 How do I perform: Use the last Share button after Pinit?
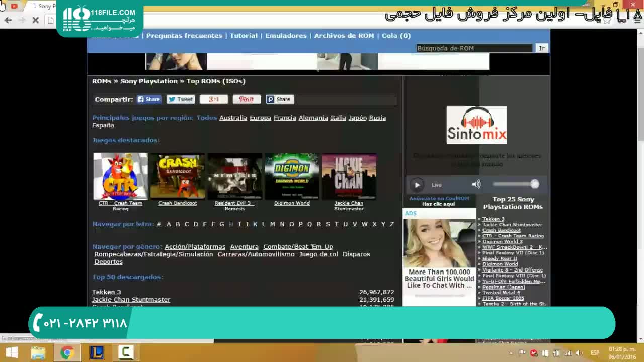coord(280,99)
